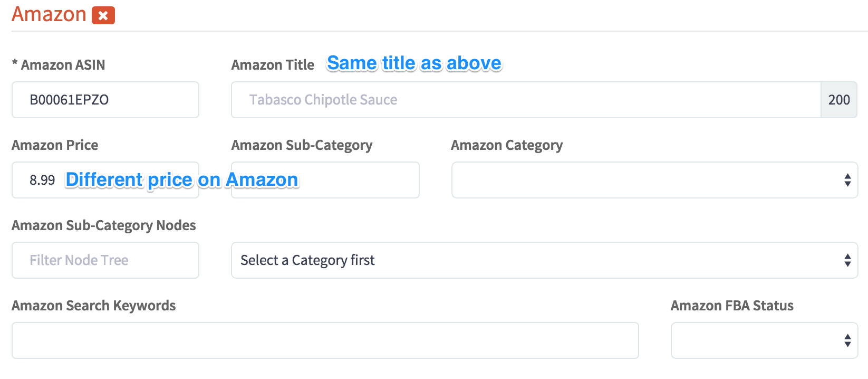This screenshot has height=379, width=868.
Task: Click the 200 character counter badge
Action: (839, 100)
